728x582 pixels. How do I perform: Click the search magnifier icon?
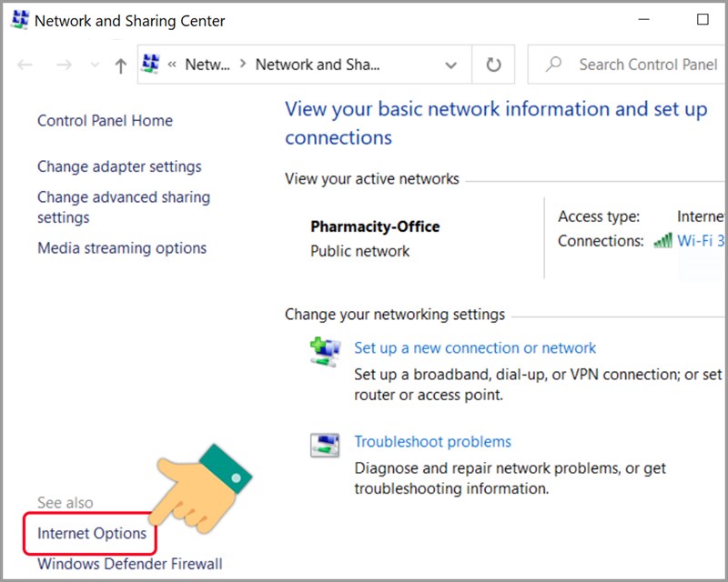[x=553, y=65]
